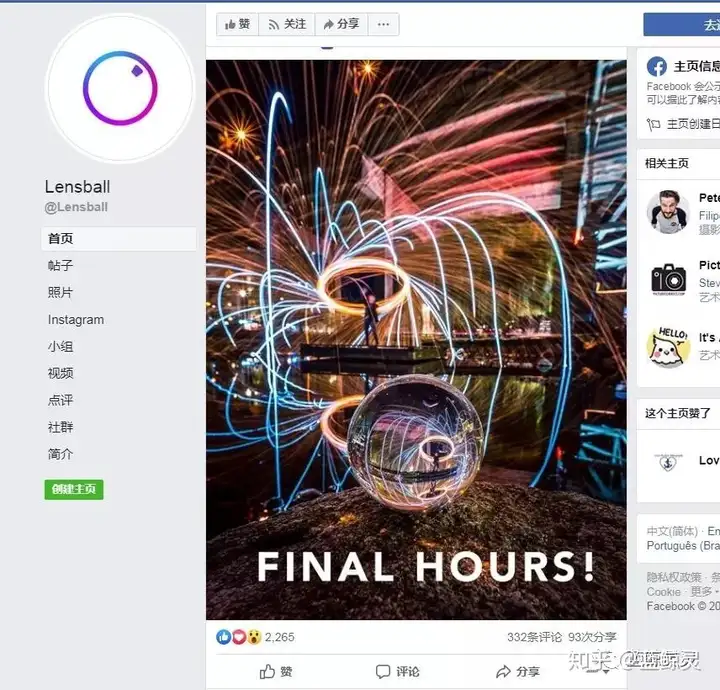The image size is (720, 690).
Task: Open the camera logo related page
Action: (668, 279)
